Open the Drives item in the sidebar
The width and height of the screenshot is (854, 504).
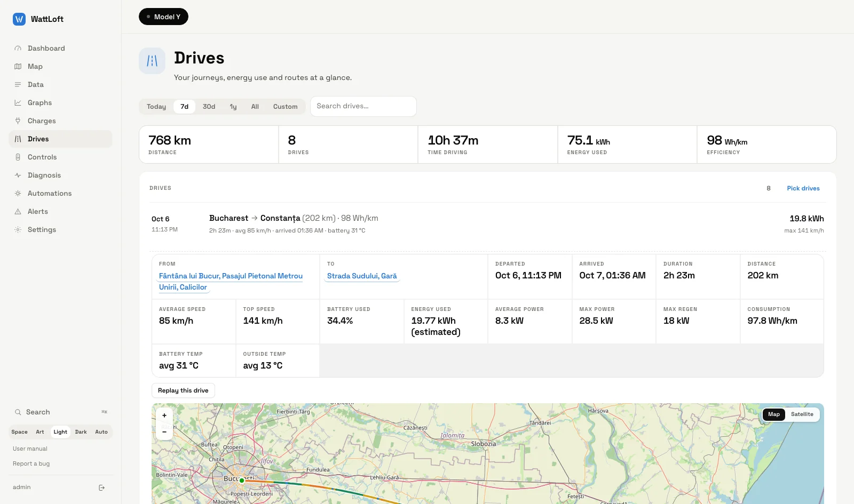(60, 139)
